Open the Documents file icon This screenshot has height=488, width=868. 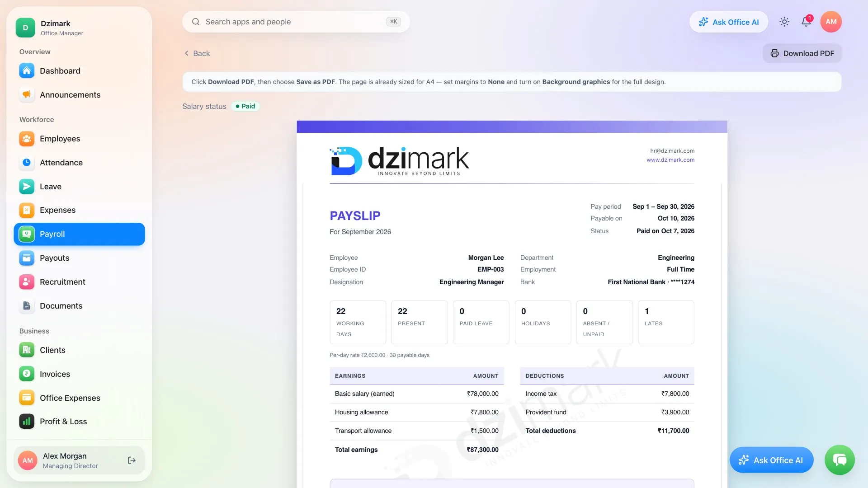27,306
